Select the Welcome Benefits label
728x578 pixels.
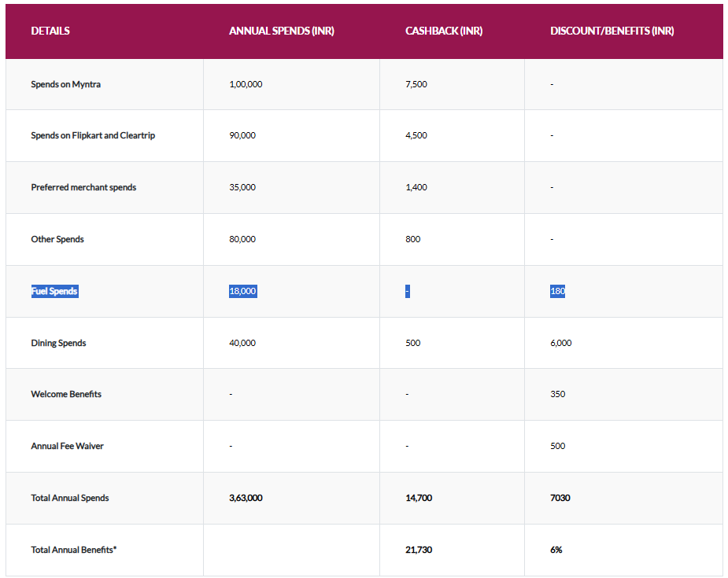click(66, 394)
